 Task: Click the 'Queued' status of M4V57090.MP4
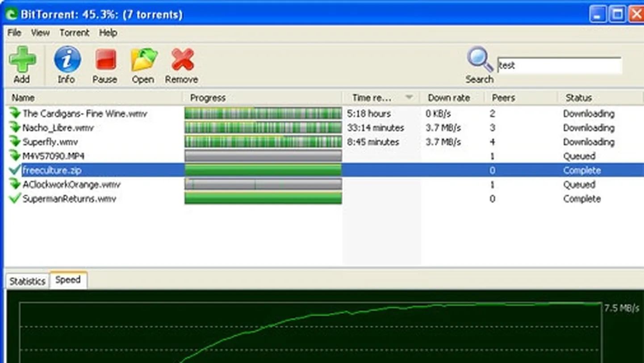pyautogui.click(x=579, y=156)
